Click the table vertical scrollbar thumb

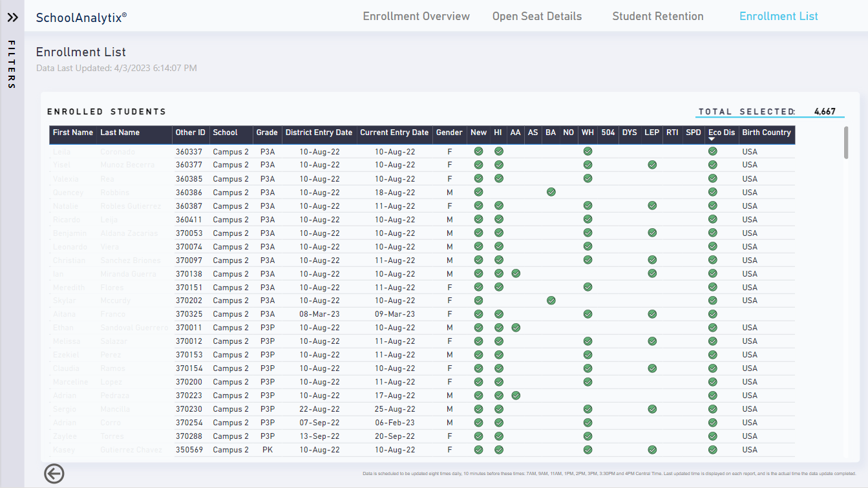[846, 142]
